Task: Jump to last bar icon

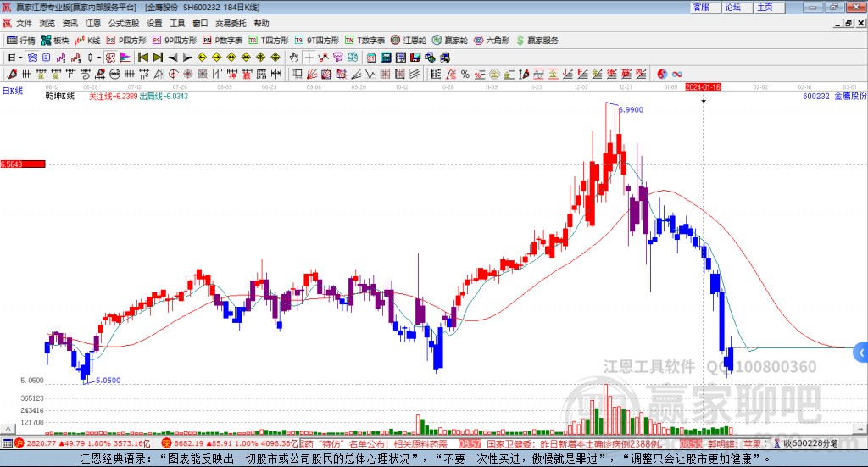Action: pos(158,58)
